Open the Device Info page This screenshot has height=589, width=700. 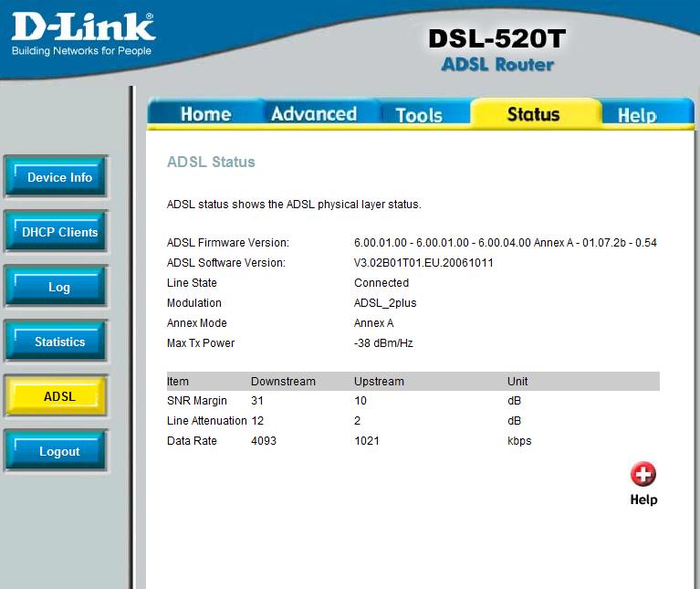pyautogui.click(x=56, y=177)
